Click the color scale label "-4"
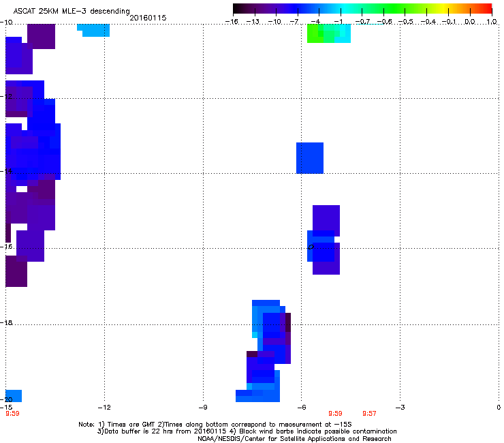Viewport: 504px width, 443px height. click(x=315, y=22)
